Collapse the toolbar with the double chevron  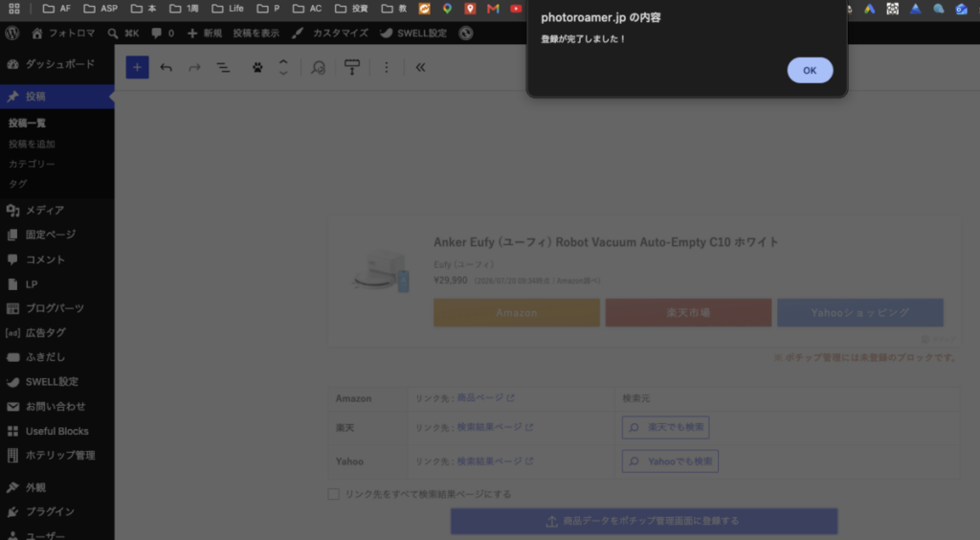point(421,67)
